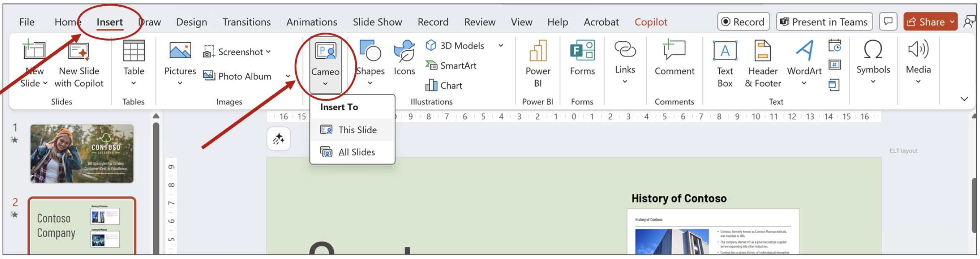Viewport: 980px width, 259px height.
Task: Insert Object icon in Text group
Action: (x=834, y=85)
